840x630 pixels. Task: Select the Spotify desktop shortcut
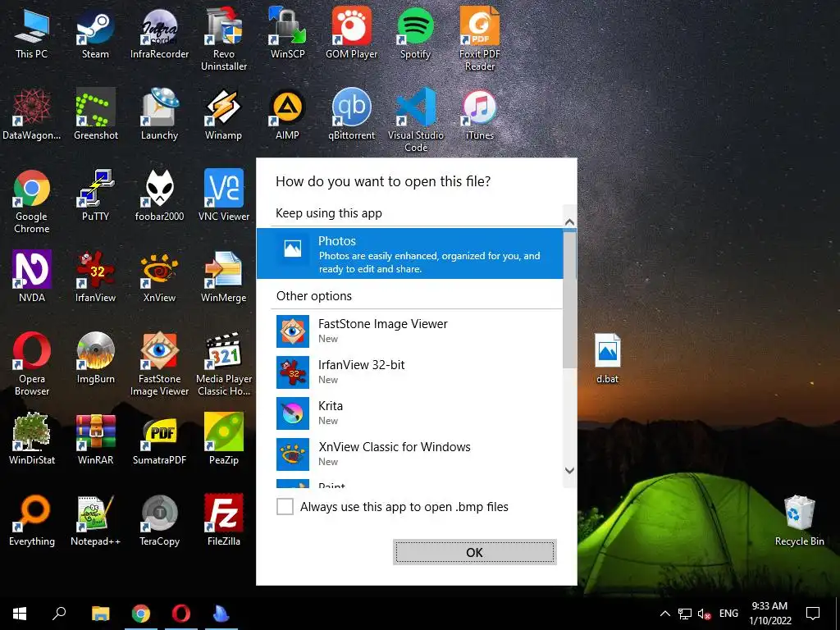[416, 33]
